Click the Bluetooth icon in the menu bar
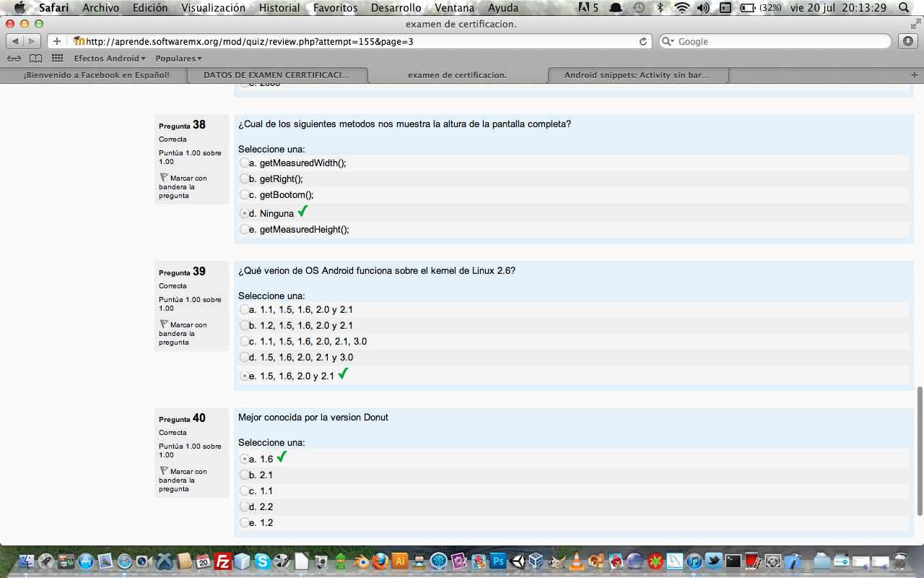The height and width of the screenshot is (578, 924). [660, 8]
